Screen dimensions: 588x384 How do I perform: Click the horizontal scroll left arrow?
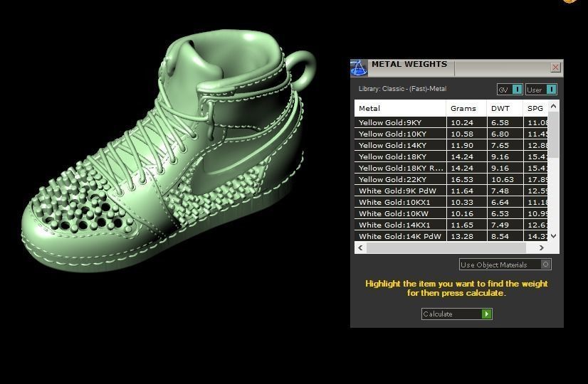point(360,247)
